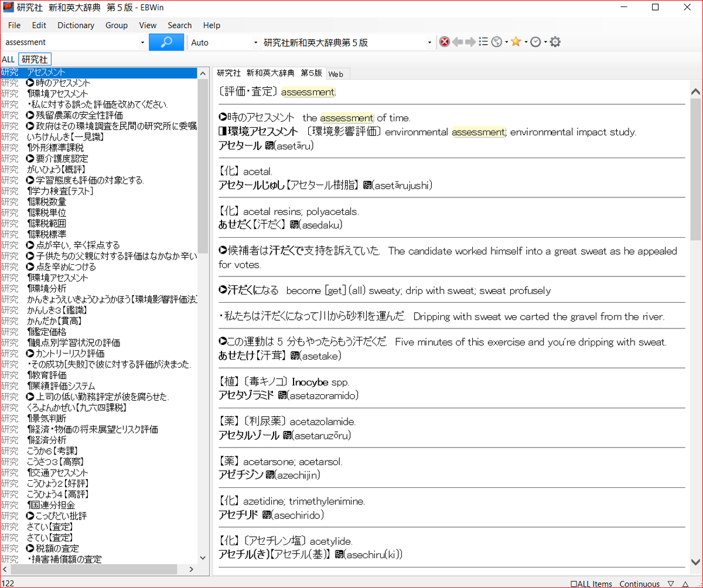Click the clock history icon
The image size is (703, 588).
coord(535,42)
